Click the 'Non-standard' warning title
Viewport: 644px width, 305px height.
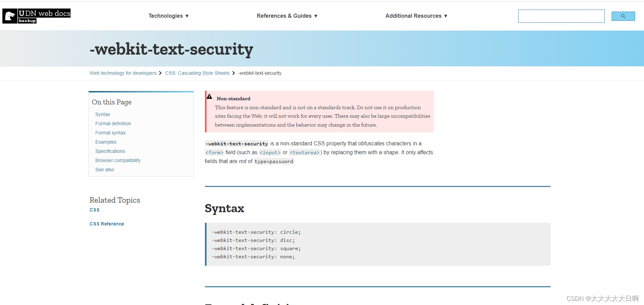pyautogui.click(x=234, y=99)
